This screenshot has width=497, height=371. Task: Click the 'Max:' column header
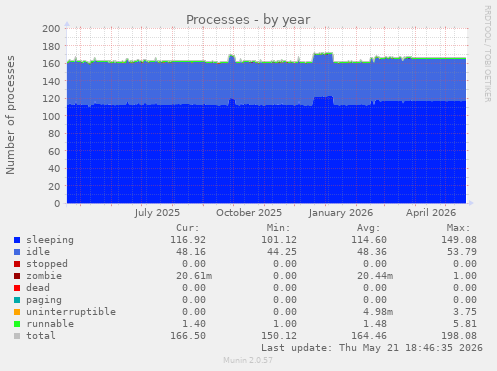(x=458, y=228)
